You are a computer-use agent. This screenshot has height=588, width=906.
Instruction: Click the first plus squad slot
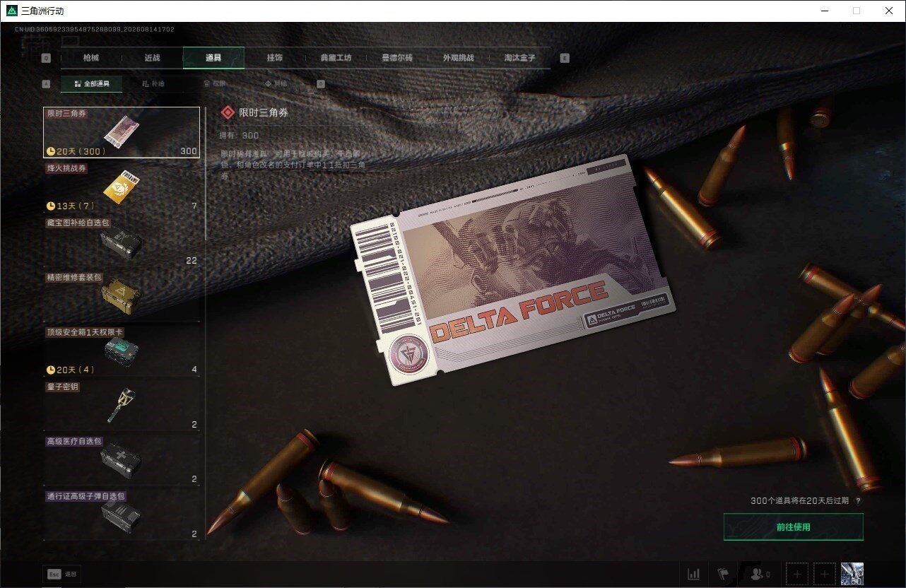[x=797, y=575]
